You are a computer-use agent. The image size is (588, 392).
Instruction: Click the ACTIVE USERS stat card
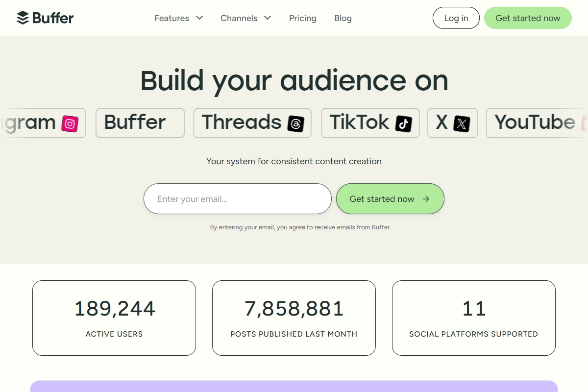pos(114,318)
